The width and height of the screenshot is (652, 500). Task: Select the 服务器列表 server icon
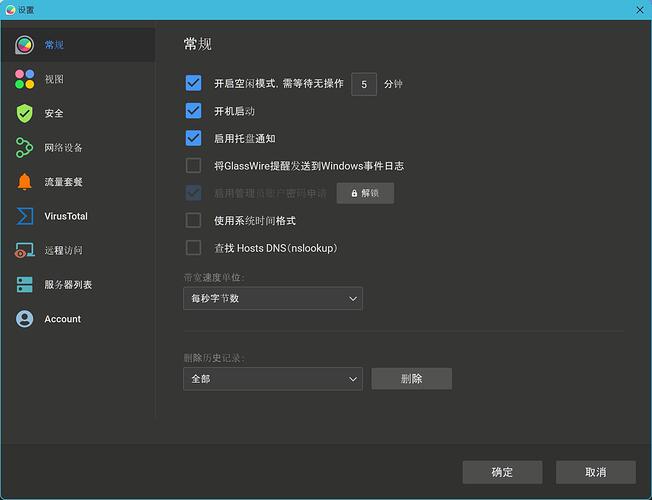pos(25,285)
